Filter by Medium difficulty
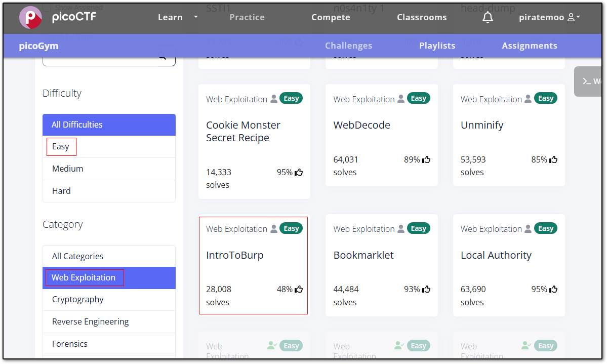 point(109,169)
